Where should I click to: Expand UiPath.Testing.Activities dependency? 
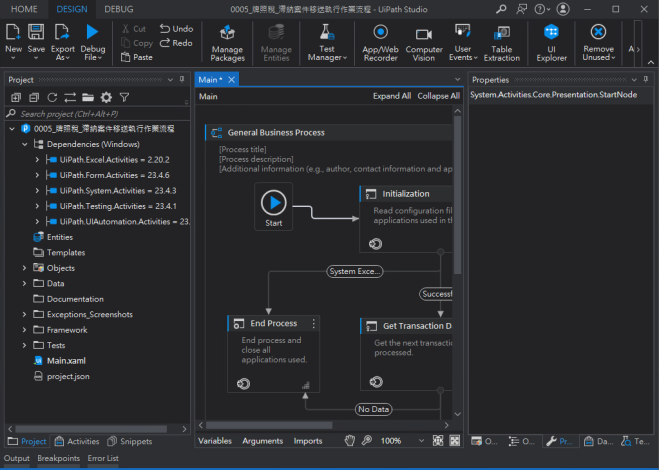[x=37, y=206]
